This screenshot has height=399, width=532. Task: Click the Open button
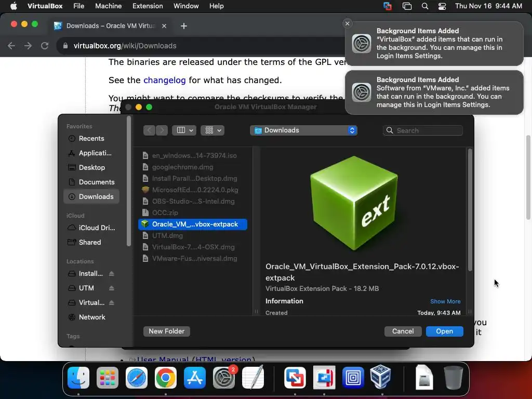click(445, 331)
